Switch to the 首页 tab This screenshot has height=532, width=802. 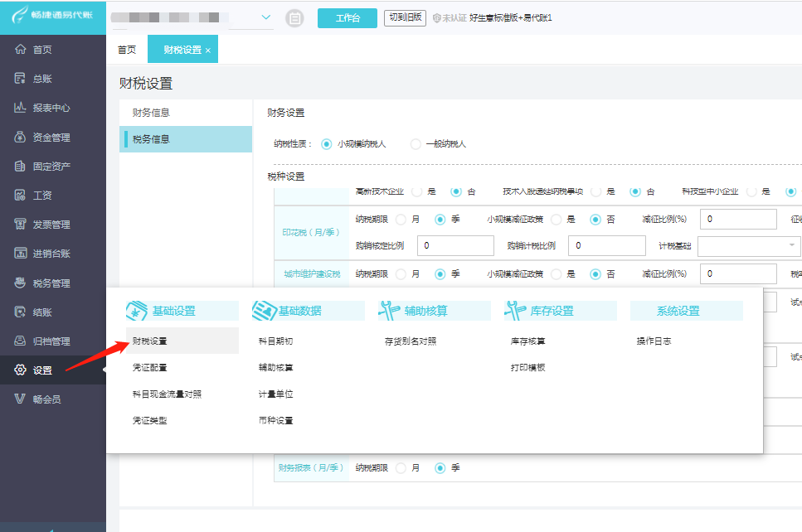127,50
